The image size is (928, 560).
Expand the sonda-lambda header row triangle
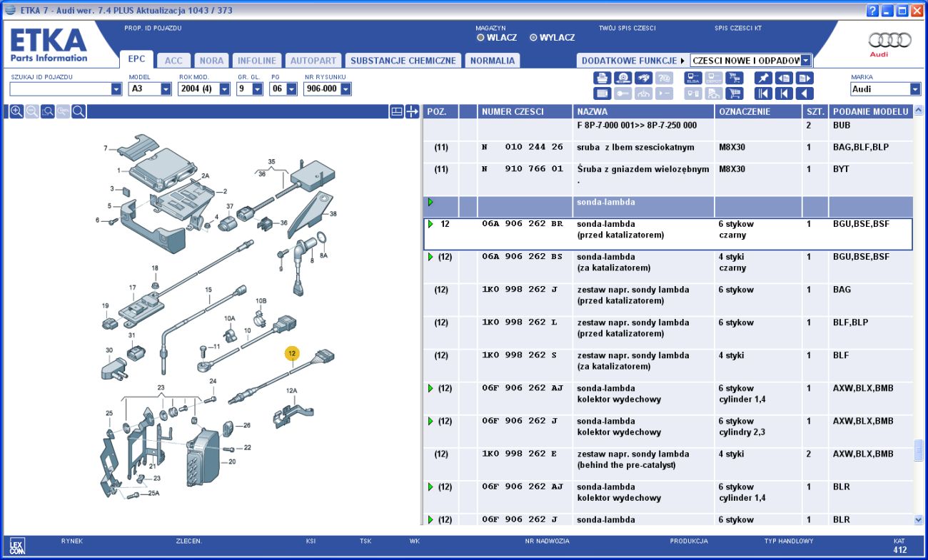point(430,203)
